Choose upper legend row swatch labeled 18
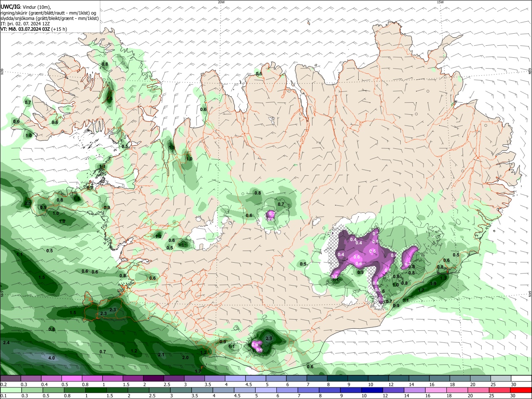Viewport: 532px width, 399px height. tap(459, 378)
